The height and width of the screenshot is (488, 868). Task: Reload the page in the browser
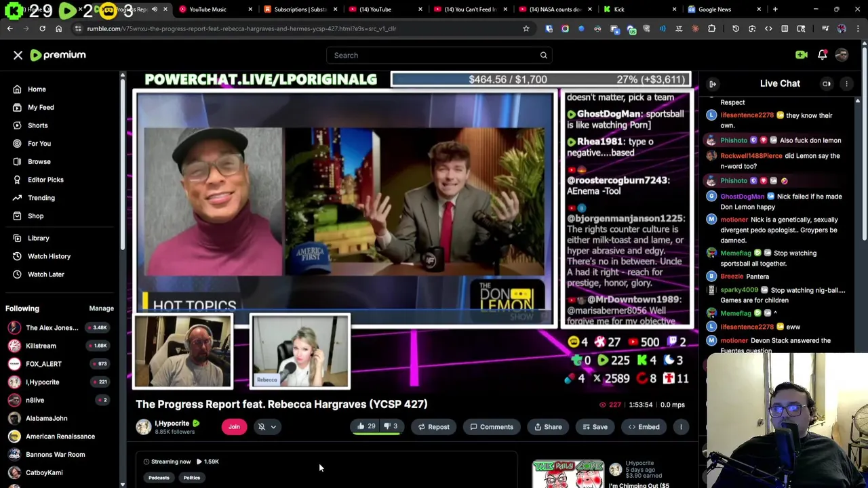(42, 28)
